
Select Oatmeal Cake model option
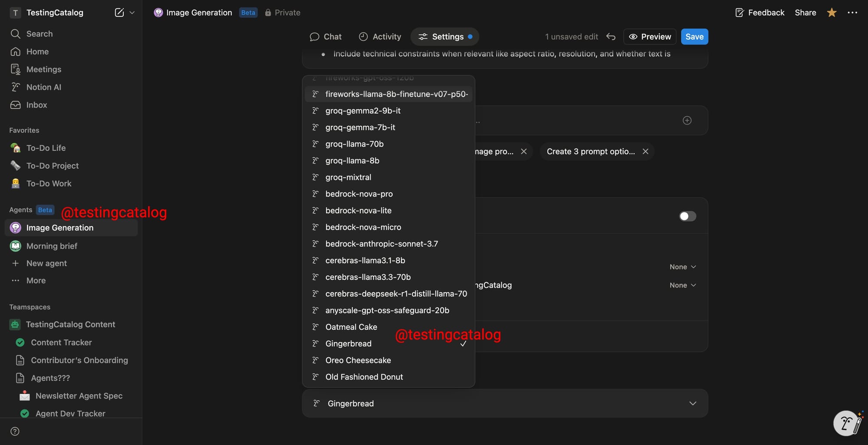[x=351, y=327]
